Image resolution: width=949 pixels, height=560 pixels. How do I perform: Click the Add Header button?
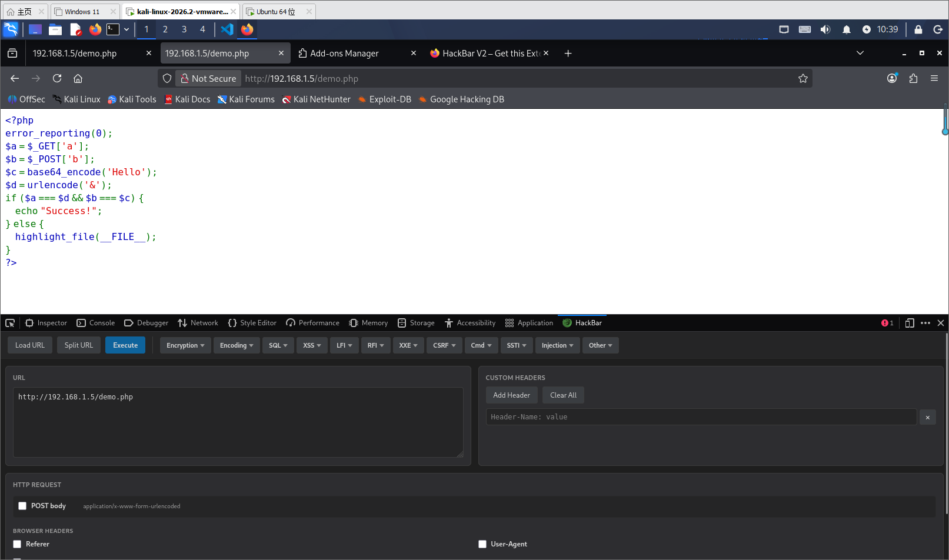coord(511,395)
